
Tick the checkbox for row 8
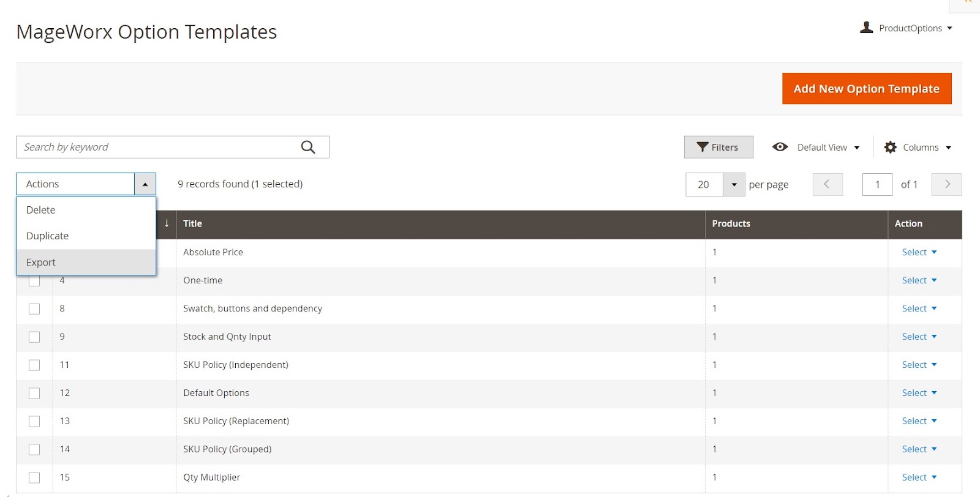click(x=34, y=309)
